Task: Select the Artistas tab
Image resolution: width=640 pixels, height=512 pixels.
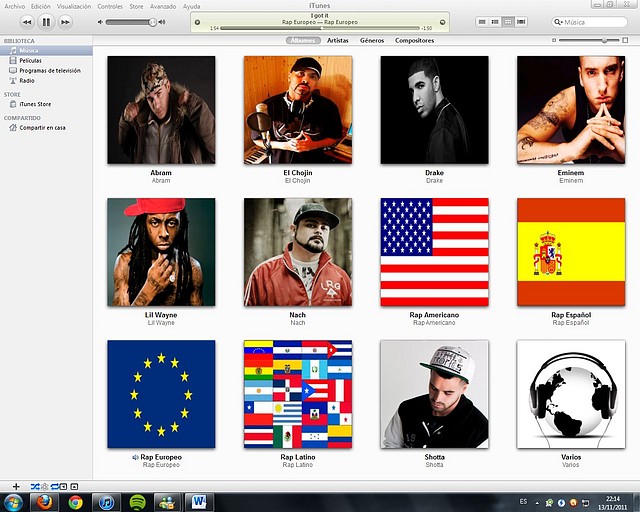Action: (338, 40)
